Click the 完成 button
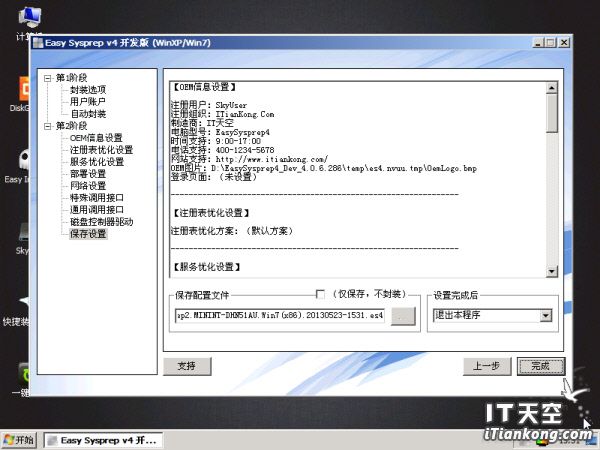Screen dimensions: 600x450 [x=541, y=366]
